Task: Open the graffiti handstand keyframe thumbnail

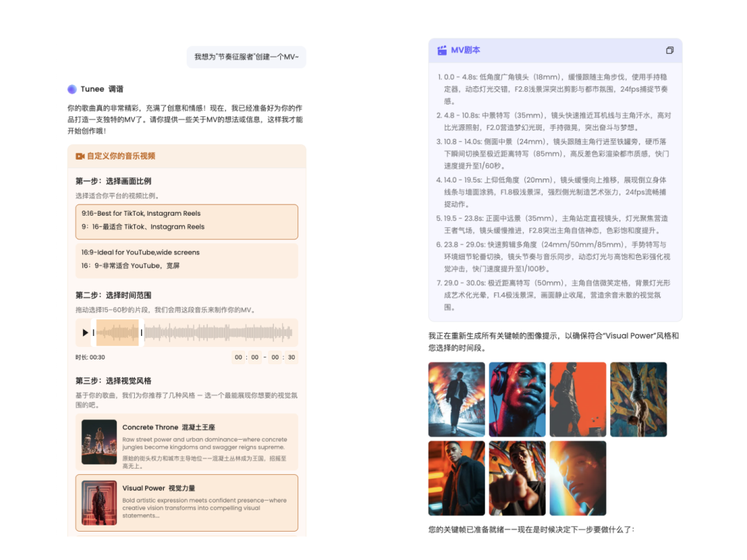Action: [638, 400]
